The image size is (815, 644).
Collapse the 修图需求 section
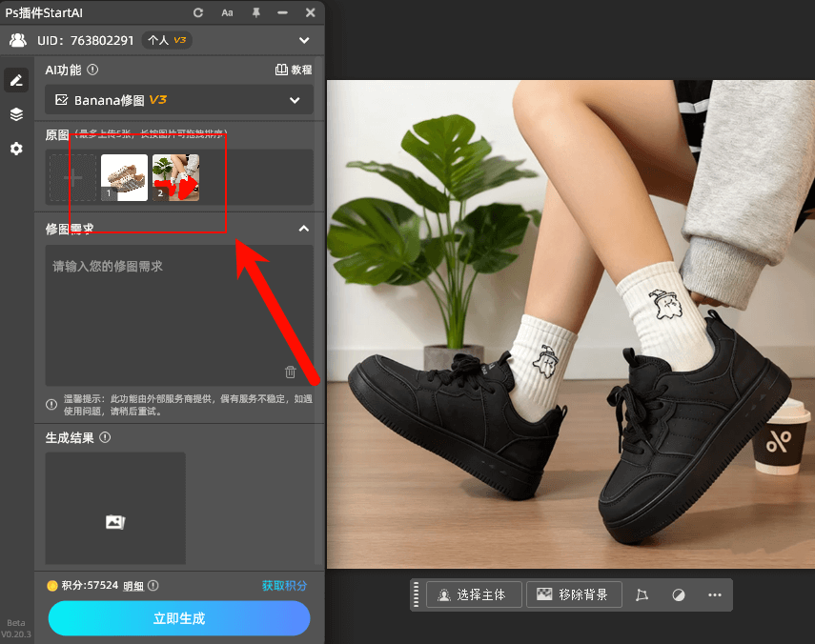[303, 229]
